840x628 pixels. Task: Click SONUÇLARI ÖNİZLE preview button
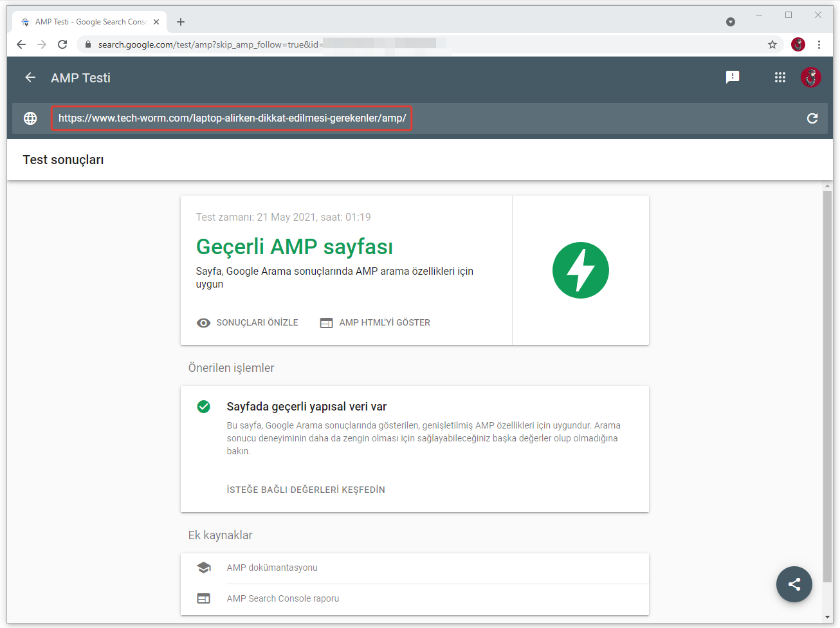click(x=248, y=323)
